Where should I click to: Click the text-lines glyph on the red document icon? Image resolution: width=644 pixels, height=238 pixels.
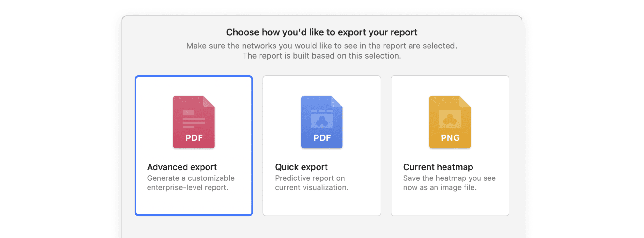[x=194, y=119]
